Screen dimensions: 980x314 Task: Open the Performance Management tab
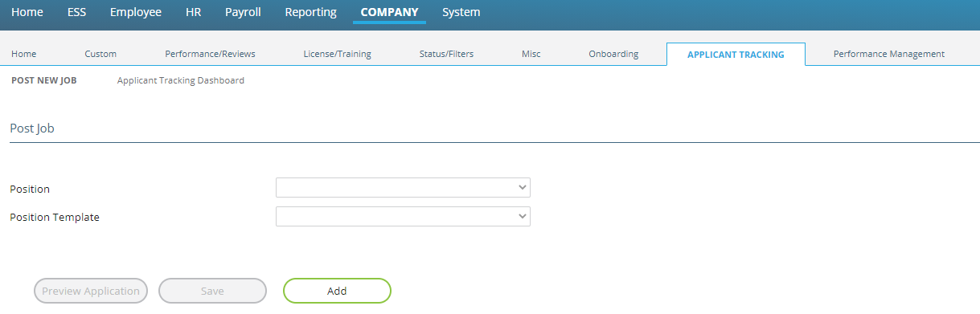coord(889,54)
